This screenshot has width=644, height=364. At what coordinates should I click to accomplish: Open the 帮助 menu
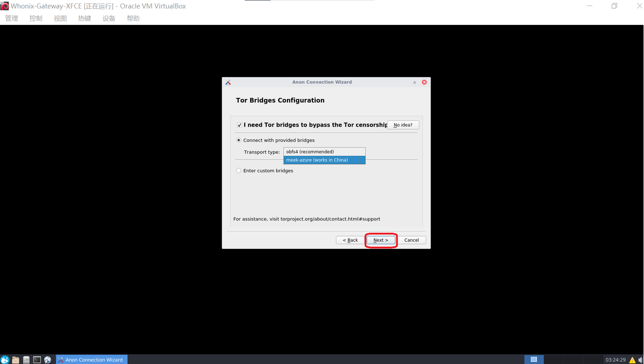point(133,18)
